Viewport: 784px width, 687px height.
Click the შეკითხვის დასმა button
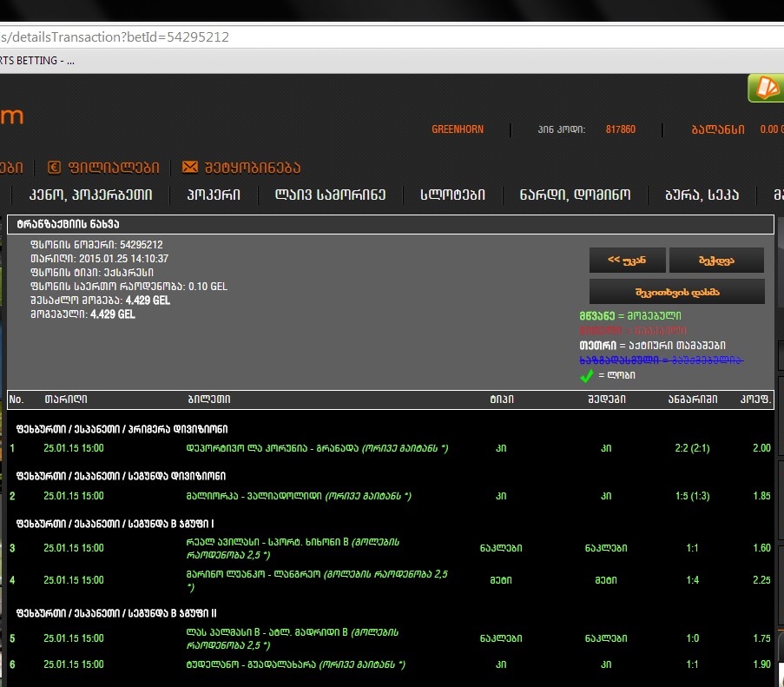point(676,291)
